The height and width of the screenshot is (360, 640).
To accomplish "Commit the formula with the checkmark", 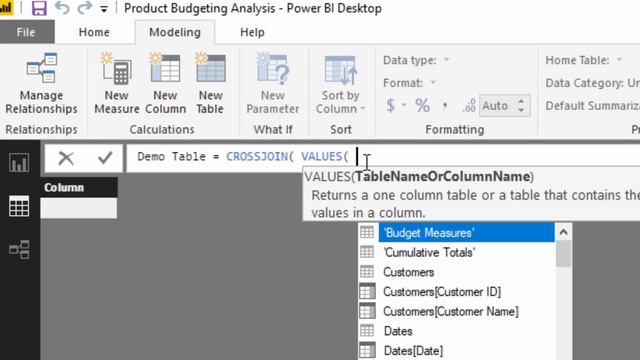I will coord(105,157).
